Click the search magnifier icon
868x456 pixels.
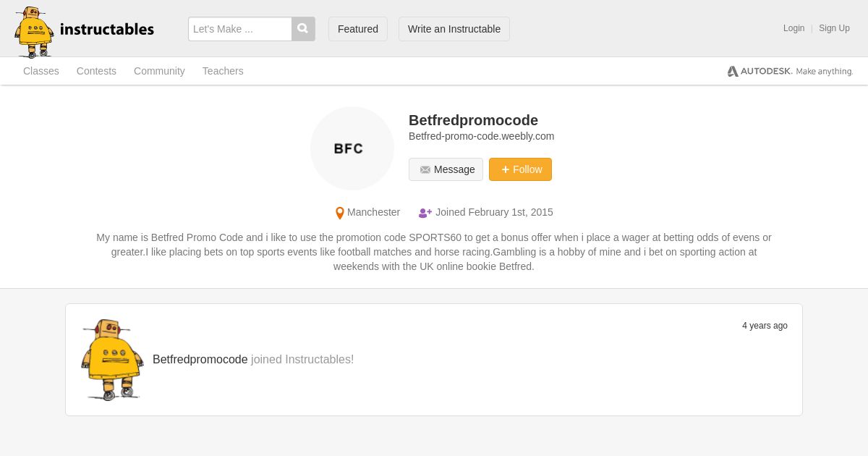(303, 29)
